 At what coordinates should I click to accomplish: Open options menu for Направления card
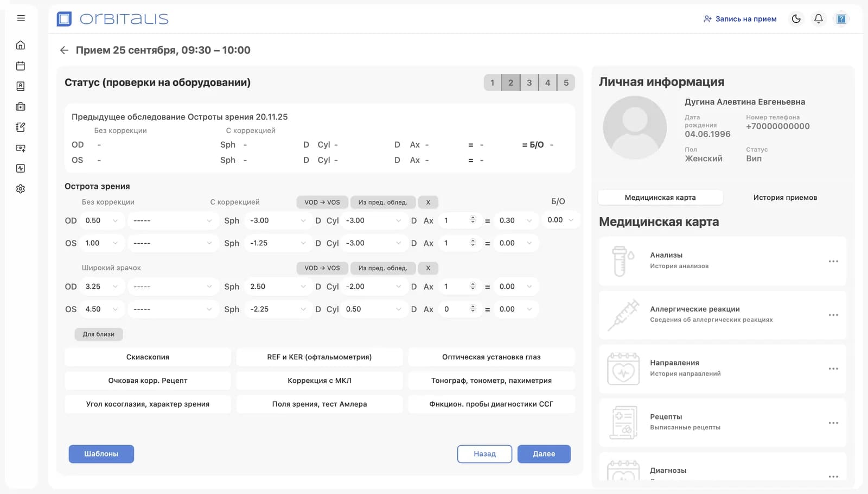click(x=833, y=369)
